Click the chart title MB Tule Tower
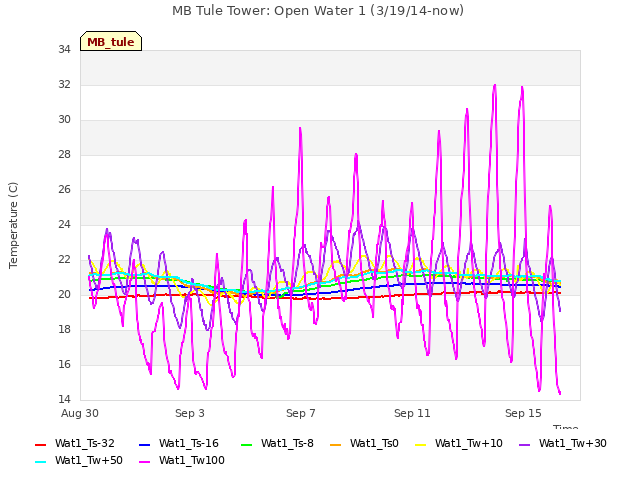Image resolution: width=640 pixels, height=480 pixels. [318, 11]
